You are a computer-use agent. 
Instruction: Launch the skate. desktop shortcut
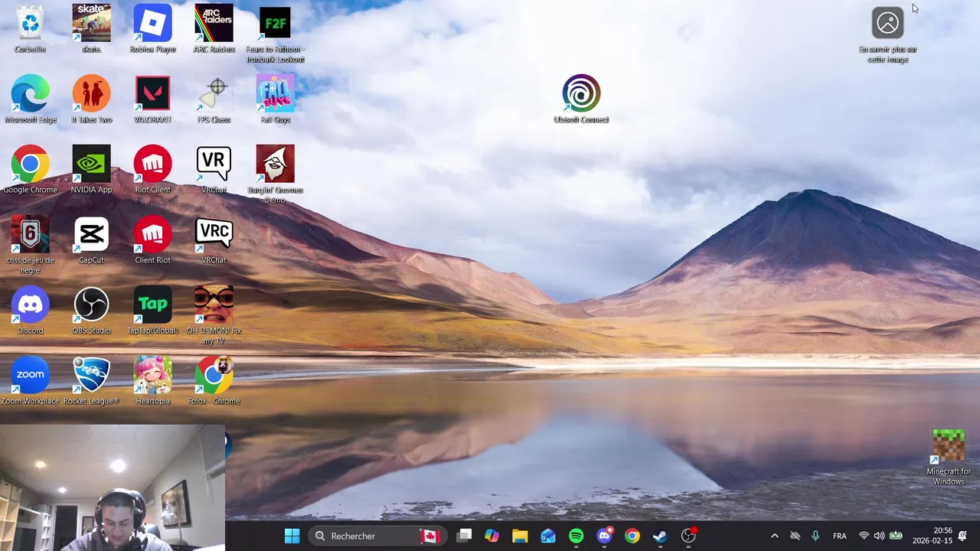(x=91, y=29)
